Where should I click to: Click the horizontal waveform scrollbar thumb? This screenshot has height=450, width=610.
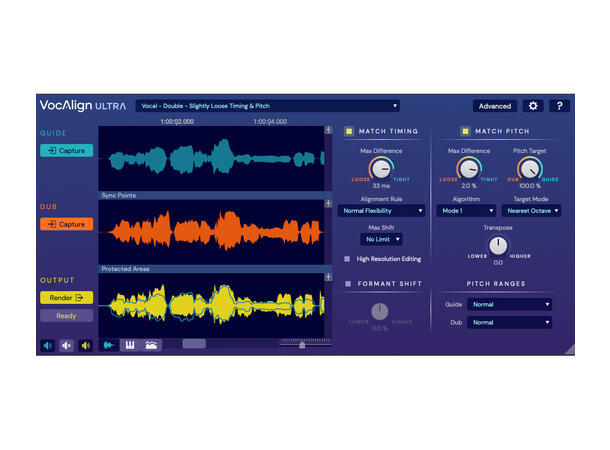[x=194, y=343]
